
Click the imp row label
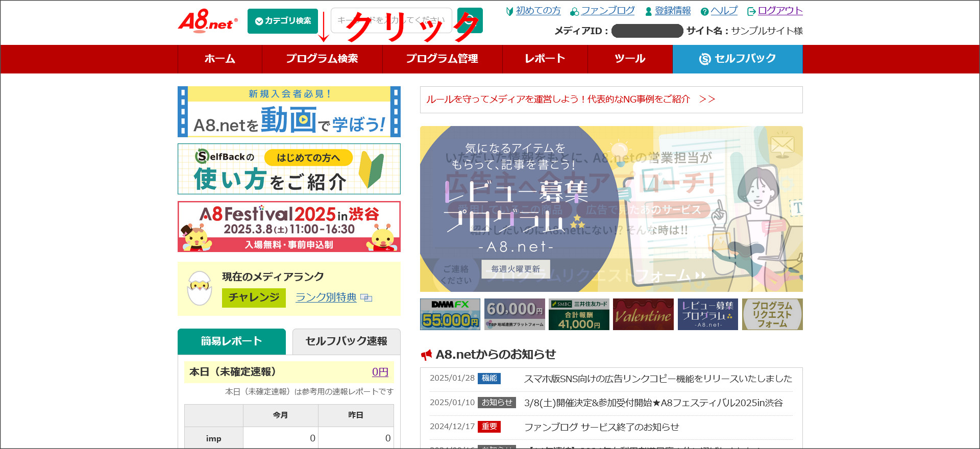[x=214, y=439]
